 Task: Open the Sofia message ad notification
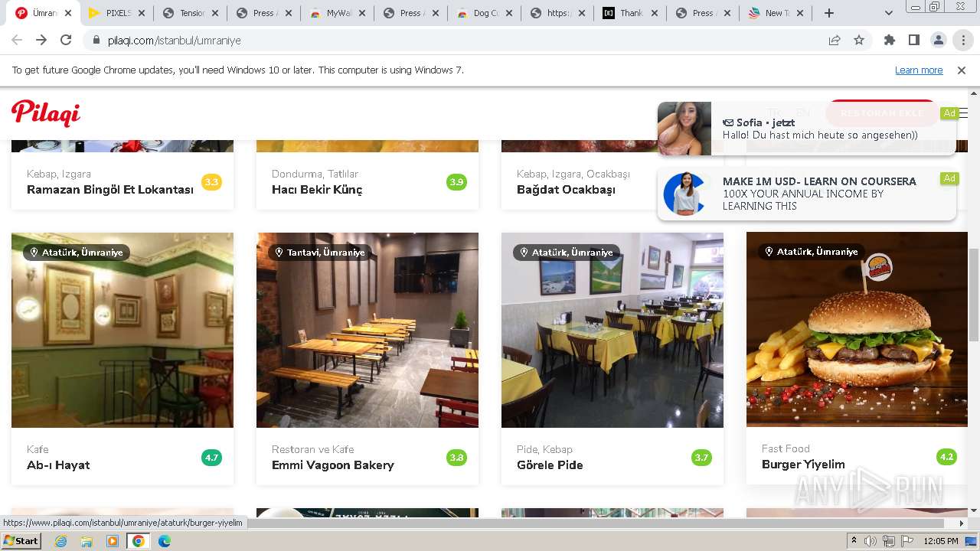[x=807, y=129]
